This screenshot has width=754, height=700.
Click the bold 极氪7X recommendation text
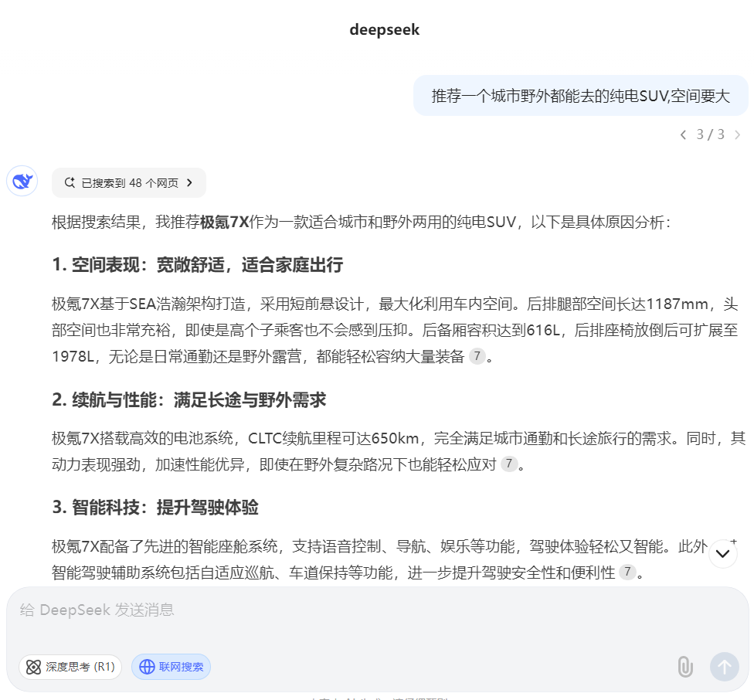pos(225,222)
